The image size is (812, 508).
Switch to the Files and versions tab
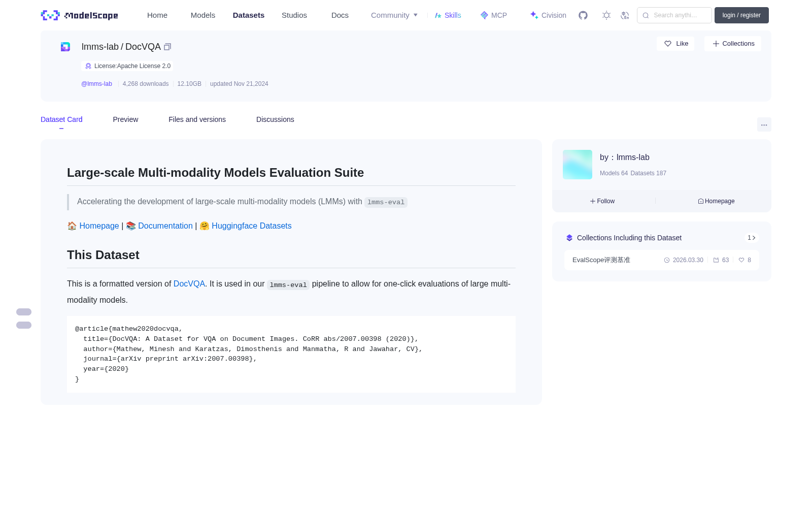point(197,119)
